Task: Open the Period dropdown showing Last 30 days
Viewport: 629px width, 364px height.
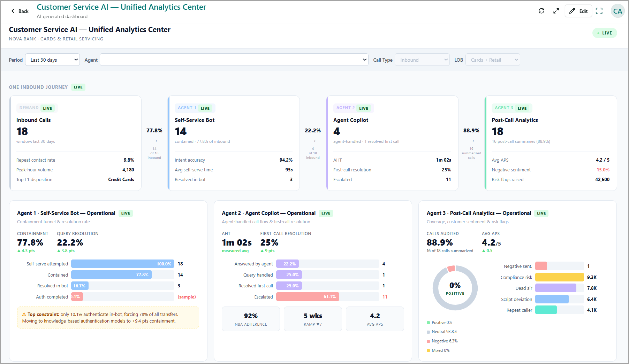Action: point(52,60)
